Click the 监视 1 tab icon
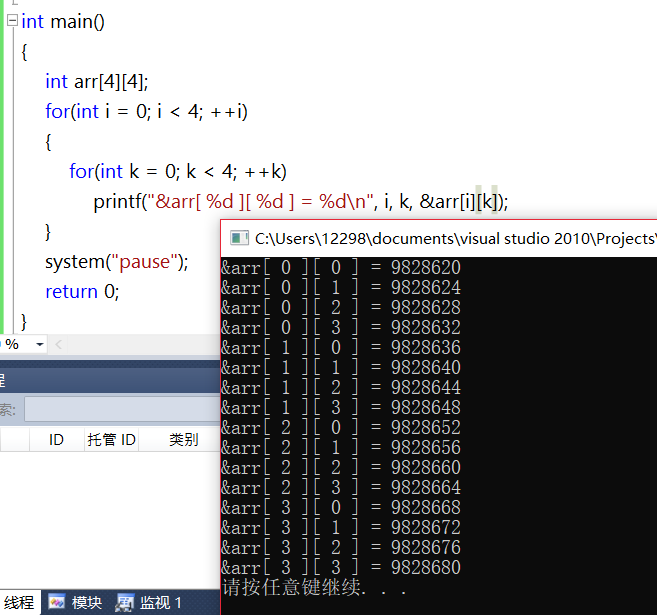The width and height of the screenshot is (657, 615). point(124,602)
